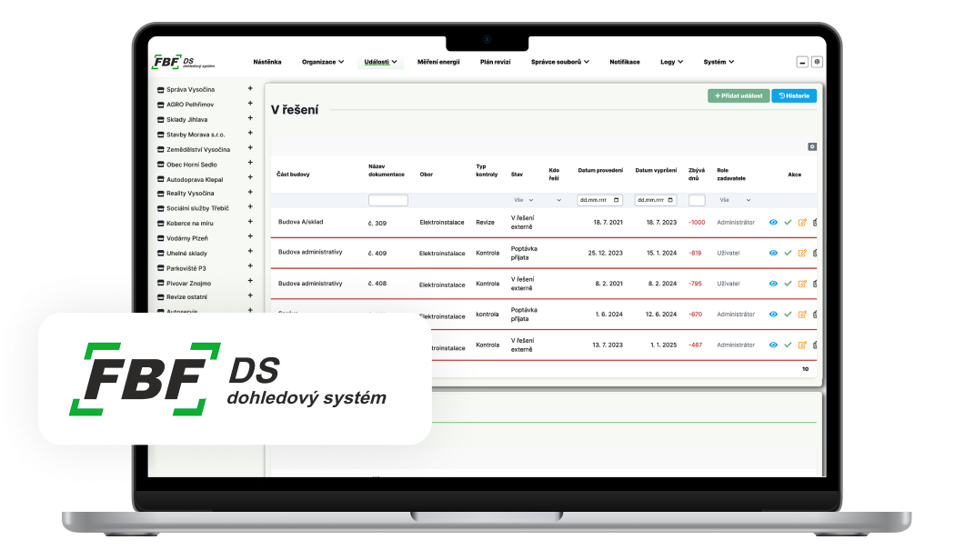Viewport: 975px width, 560px height.
Task: Expand Sociální služby Třebíč tree node
Action: click(x=250, y=207)
